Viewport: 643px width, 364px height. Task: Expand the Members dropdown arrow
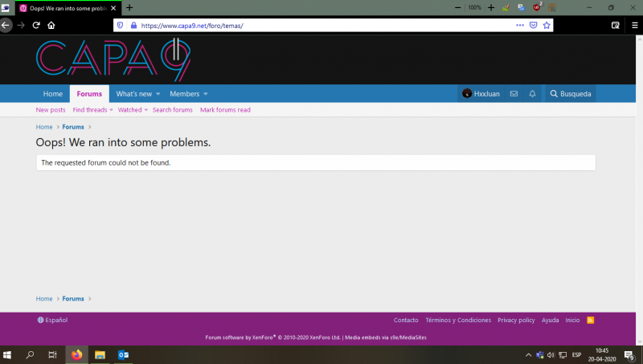click(206, 94)
